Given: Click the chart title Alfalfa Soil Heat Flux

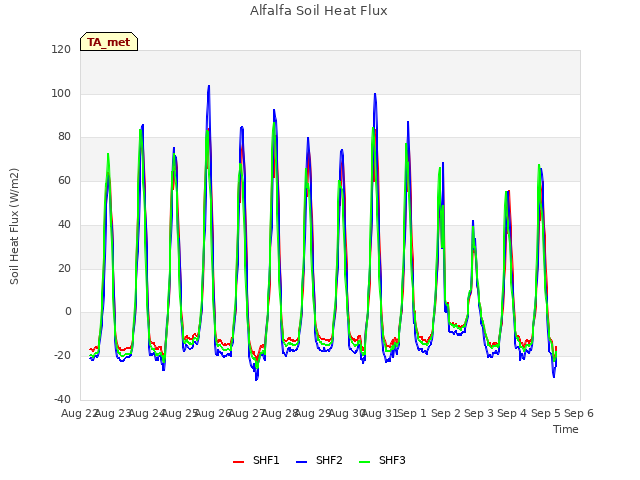Looking at the screenshot, I should 319,10.
